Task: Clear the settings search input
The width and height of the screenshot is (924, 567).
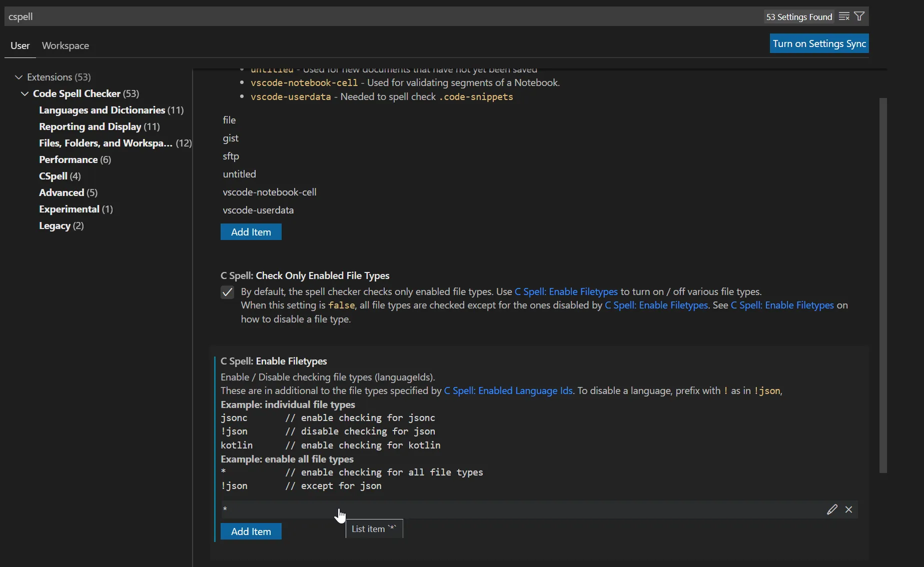Action: (x=844, y=16)
